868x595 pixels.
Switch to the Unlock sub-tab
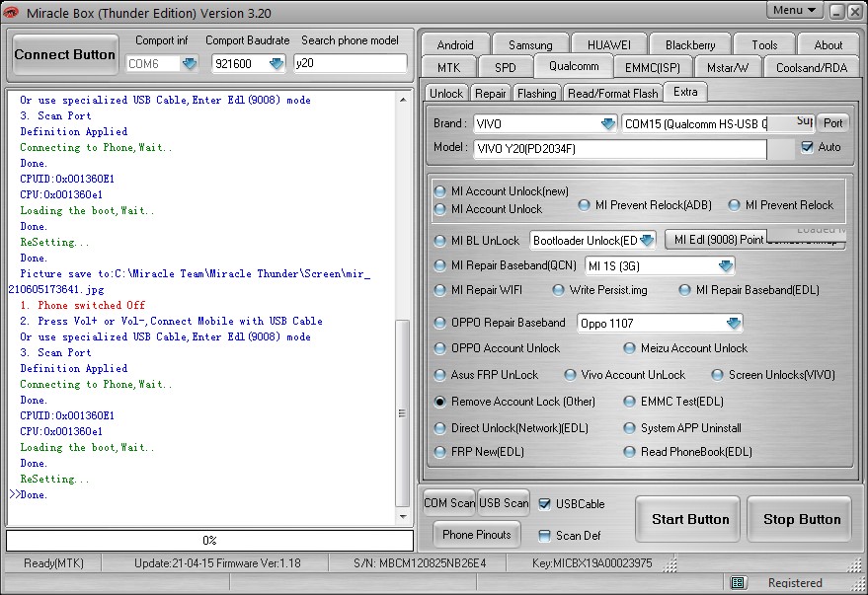click(446, 93)
